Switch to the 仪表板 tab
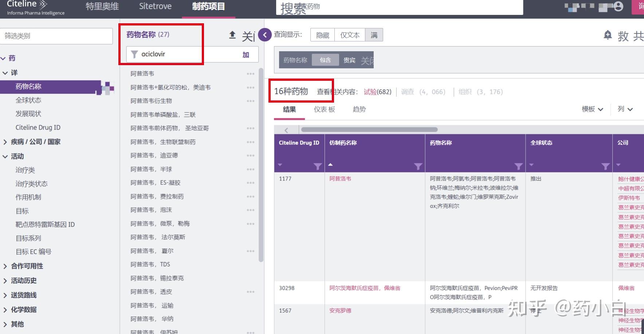The width and height of the screenshot is (644, 334). click(x=323, y=109)
